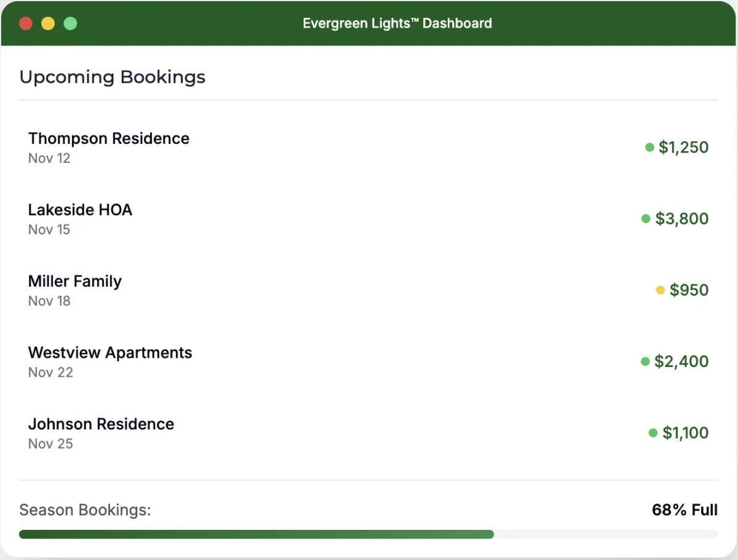
Task: Select the Lakeside HOA booking
Action: 81,210
